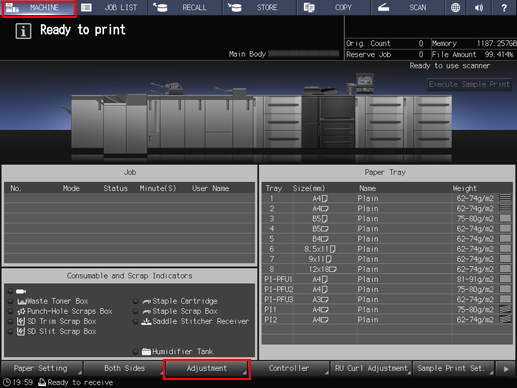Select Tray 6 8.5x11 row
Image resolution: width=517 pixels, height=388 pixels.
click(387, 249)
